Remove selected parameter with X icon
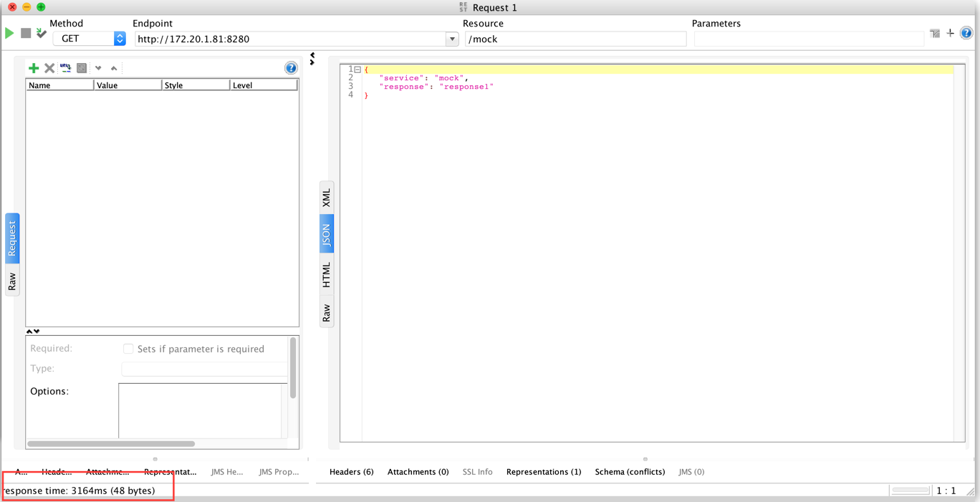Screen dimensions: 980x502 point(49,68)
